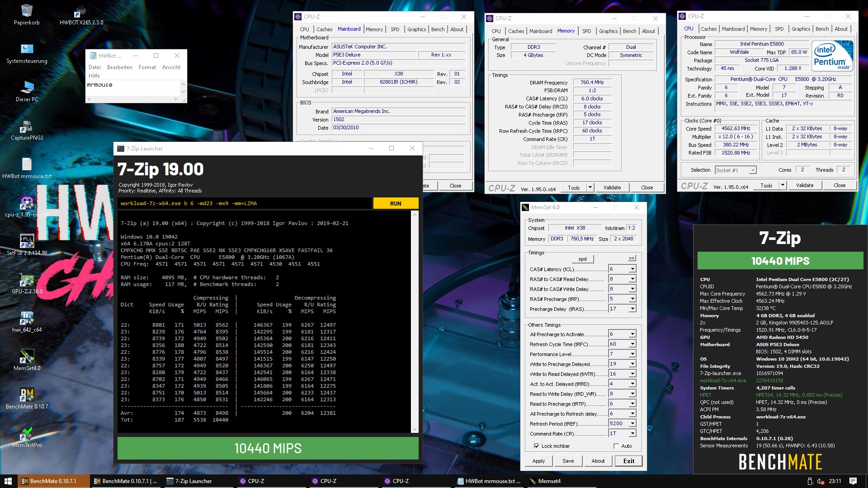This screenshot has width=868, height=488.
Task: Open Bench tab in CPU-Z Memory window
Action: click(x=629, y=31)
